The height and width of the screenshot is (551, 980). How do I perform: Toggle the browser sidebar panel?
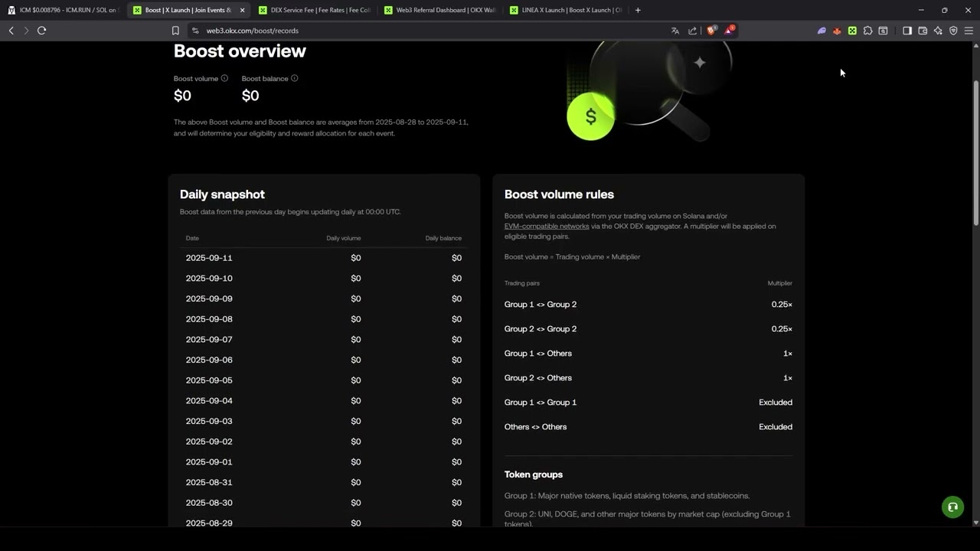coord(907,31)
